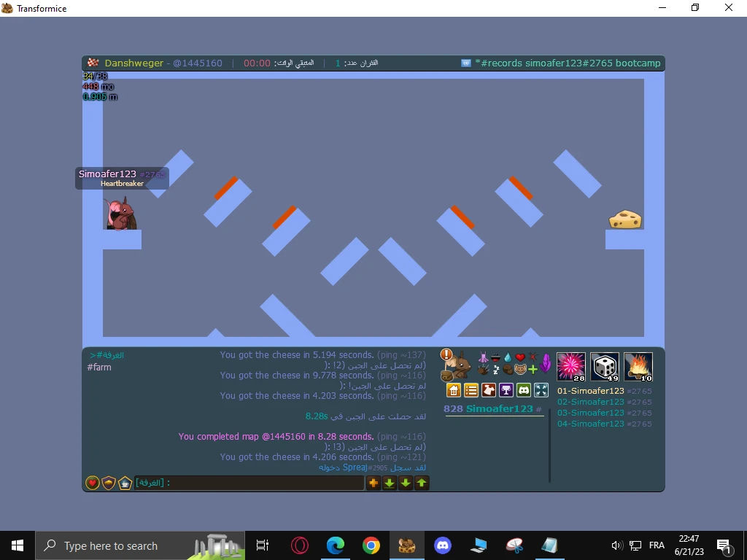This screenshot has width=747, height=560.
Task: Click the second green down-arrow chat button
Action: 406,483
